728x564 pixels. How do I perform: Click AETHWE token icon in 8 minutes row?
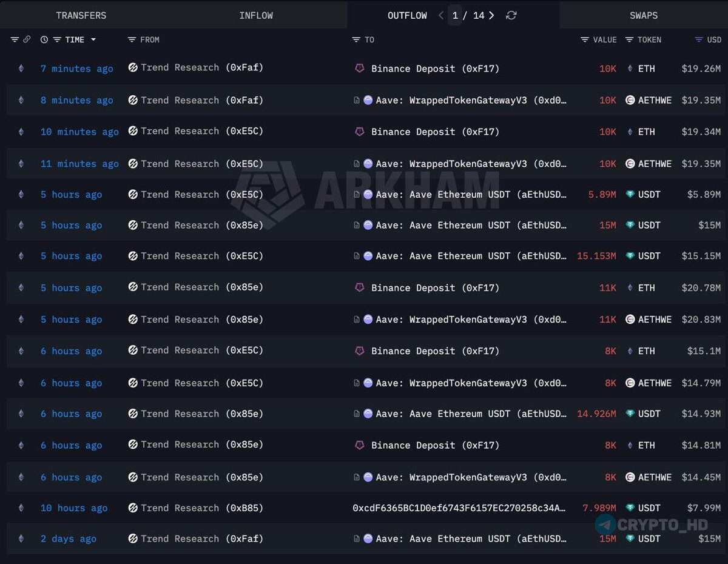pyautogui.click(x=630, y=100)
